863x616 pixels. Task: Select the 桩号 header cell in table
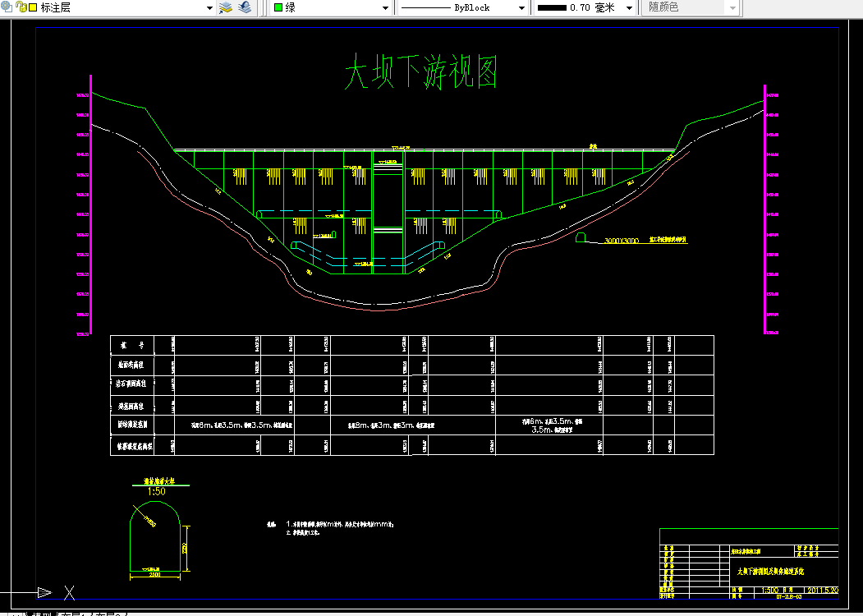132,346
